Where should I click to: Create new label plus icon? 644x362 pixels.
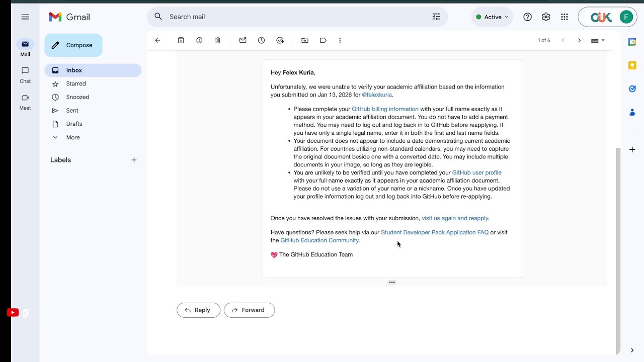point(134,160)
